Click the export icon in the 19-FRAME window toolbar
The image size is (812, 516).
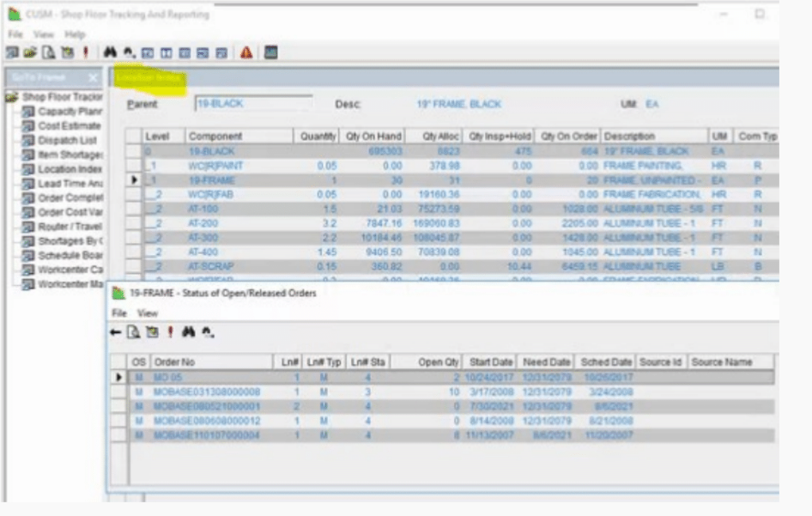coord(152,332)
